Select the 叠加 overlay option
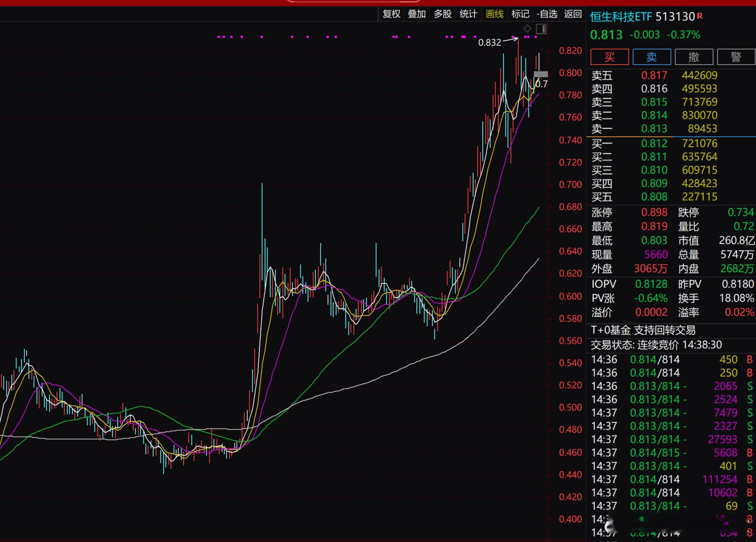Screen dimensions: 756x542 [417, 14]
